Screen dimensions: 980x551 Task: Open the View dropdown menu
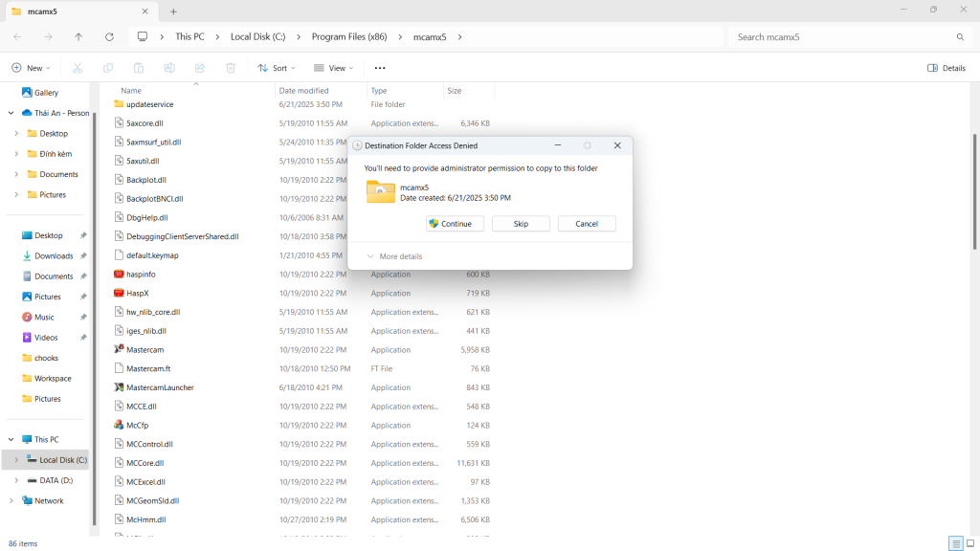[334, 68]
